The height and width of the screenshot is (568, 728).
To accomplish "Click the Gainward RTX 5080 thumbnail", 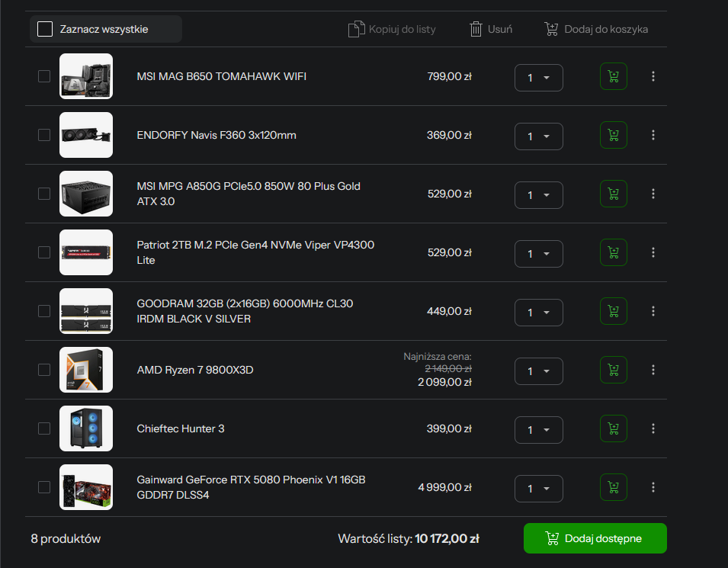I will pos(86,487).
